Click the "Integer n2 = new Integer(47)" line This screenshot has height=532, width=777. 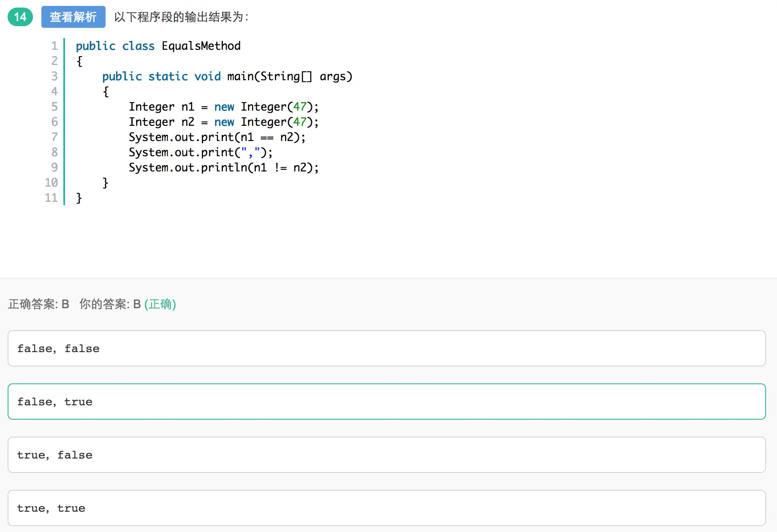click(223, 122)
